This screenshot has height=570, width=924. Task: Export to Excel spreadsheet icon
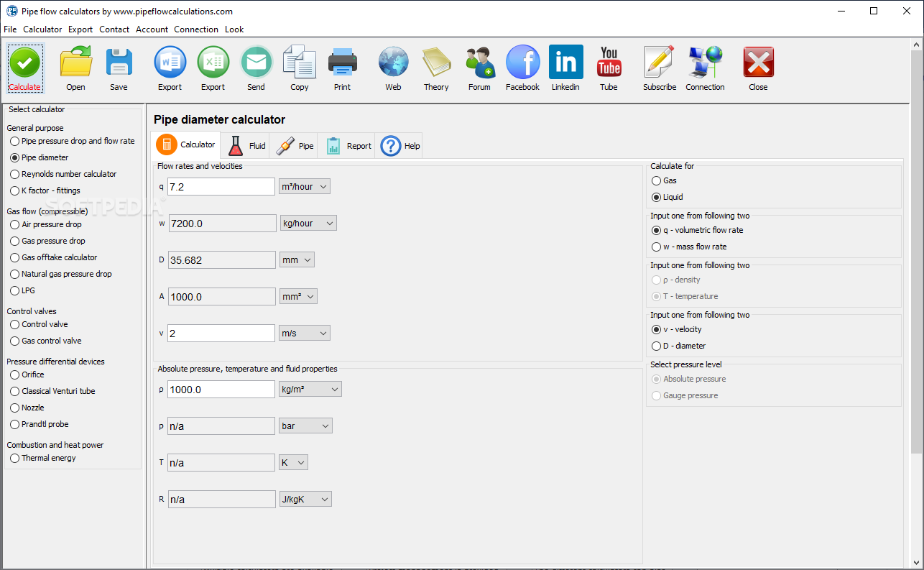pyautogui.click(x=213, y=63)
